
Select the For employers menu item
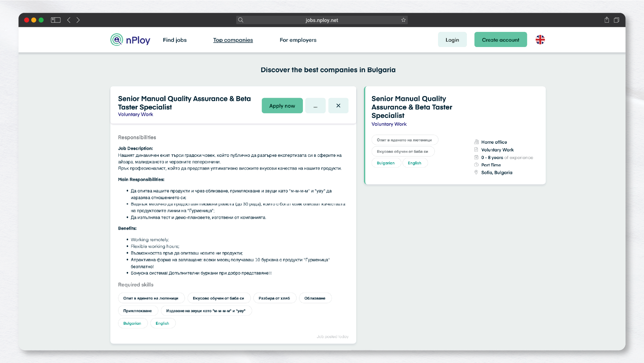coord(298,40)
